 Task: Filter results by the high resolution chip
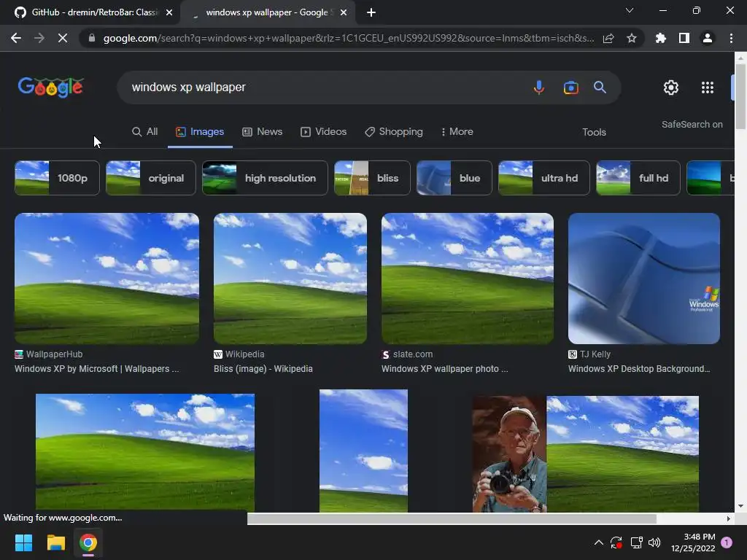click(x=265, y=178)
